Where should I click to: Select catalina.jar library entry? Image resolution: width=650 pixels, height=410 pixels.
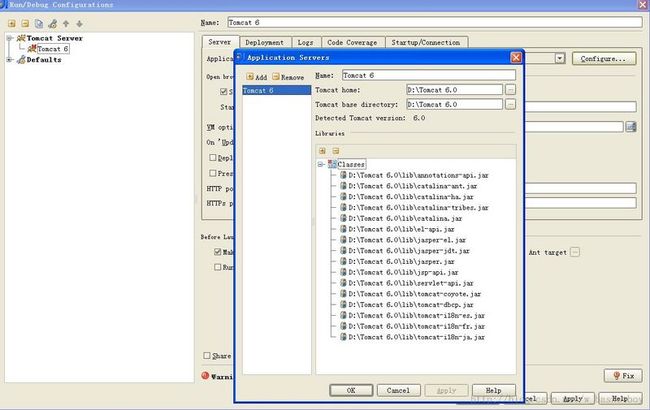tap(405, 218)
